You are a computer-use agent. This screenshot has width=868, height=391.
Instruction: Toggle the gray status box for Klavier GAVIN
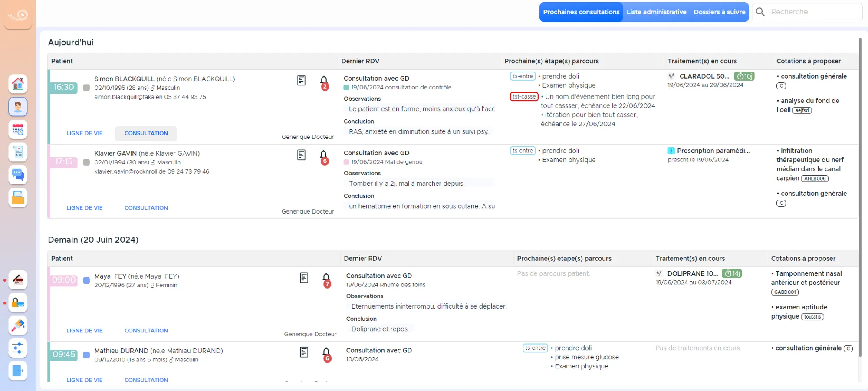pyautogui.click(x=86, y=162)
